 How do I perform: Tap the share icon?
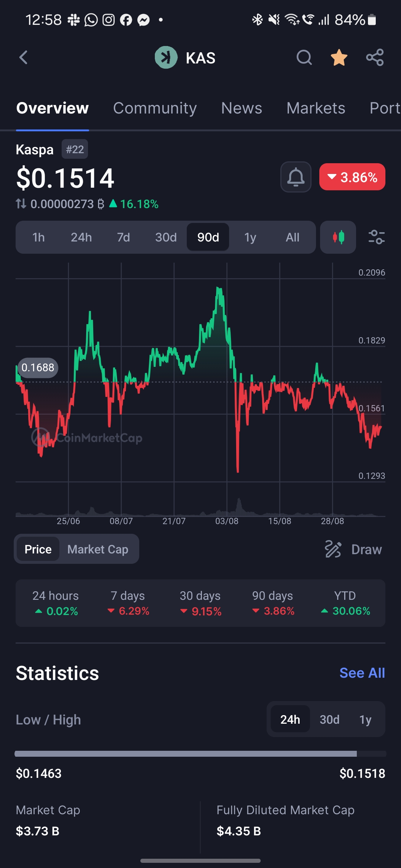tap(375, 57)
